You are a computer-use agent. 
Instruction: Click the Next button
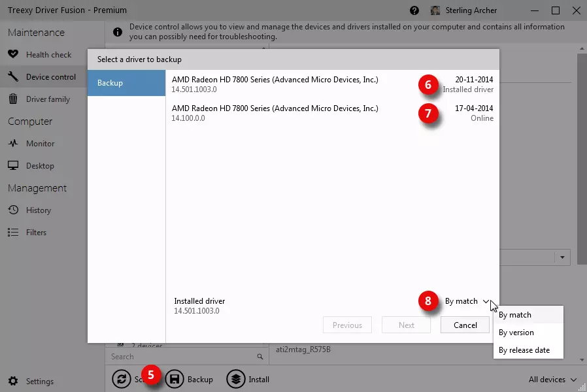point(406,325)
